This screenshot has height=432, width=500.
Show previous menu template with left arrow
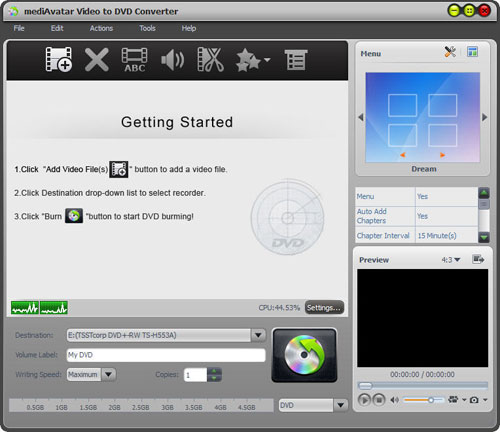[x=361, y=117]
